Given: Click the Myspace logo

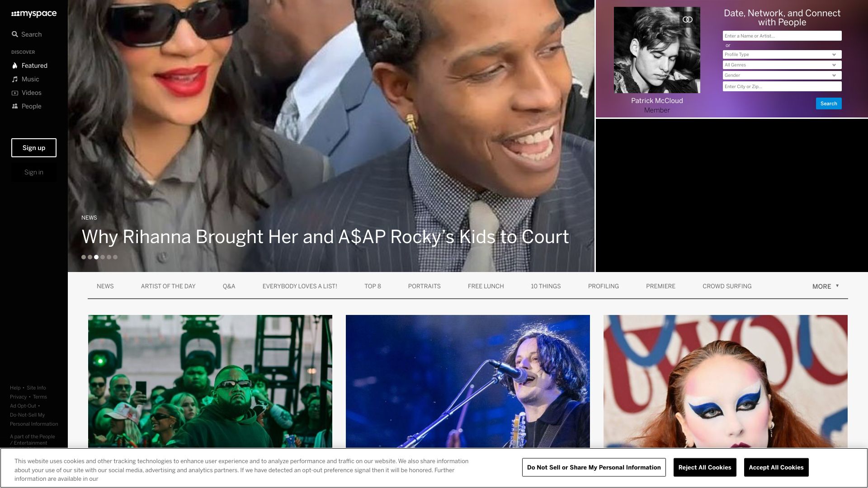Looking at the screenshot, I should (34, 14).
